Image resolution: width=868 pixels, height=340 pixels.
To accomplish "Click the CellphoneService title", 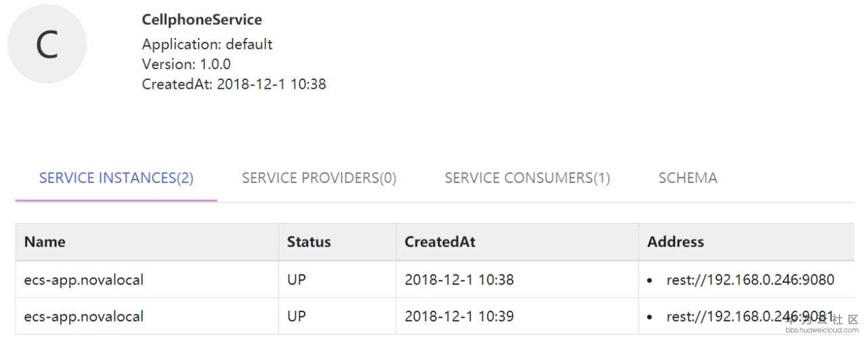I will (x=202, y=20).
